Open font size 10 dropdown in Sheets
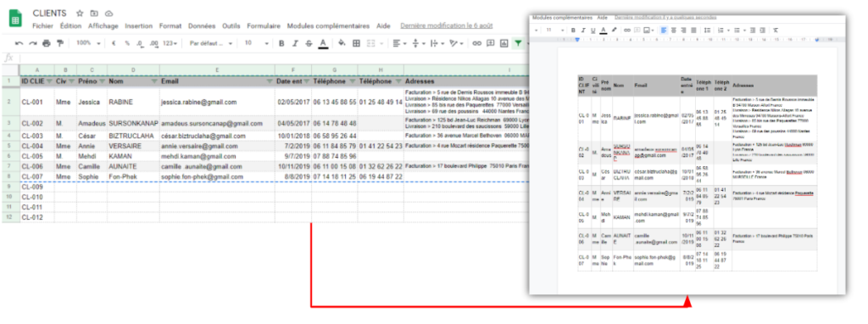868x324 pixels. [x=256, y=43]
